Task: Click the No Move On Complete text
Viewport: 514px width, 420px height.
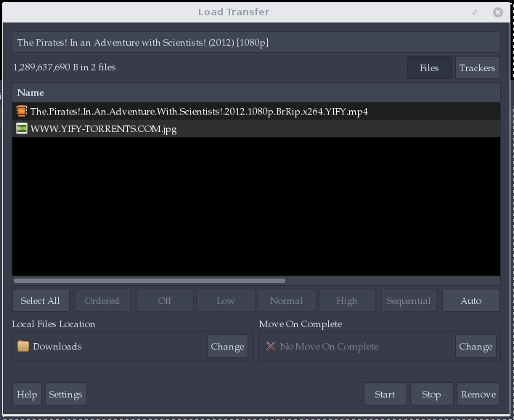Action: pyautogui.click(x=329, y=346)
